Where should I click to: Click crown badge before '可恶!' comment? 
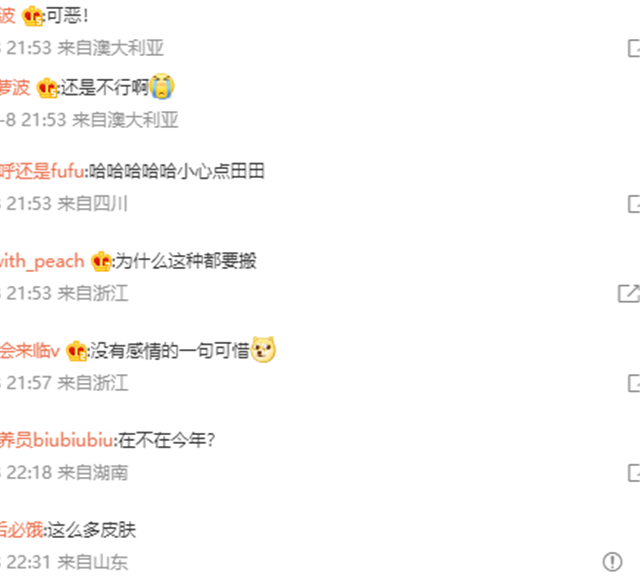(32, 17)
